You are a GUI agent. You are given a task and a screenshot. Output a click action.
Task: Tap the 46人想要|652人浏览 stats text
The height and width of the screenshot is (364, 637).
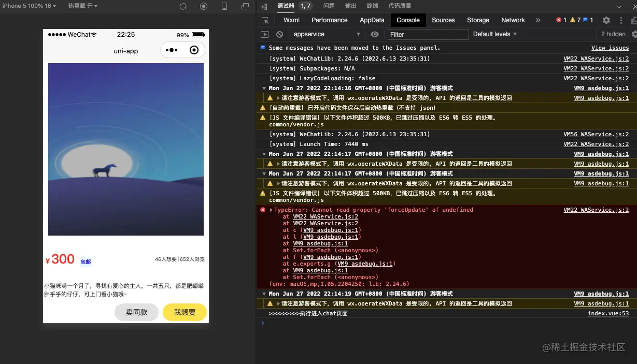[x=179, y=259]
